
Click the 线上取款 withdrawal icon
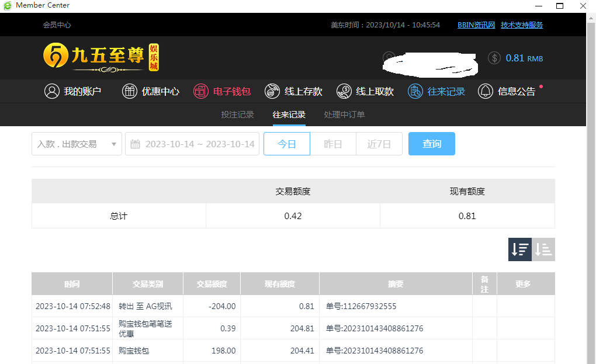pos(344,91)
